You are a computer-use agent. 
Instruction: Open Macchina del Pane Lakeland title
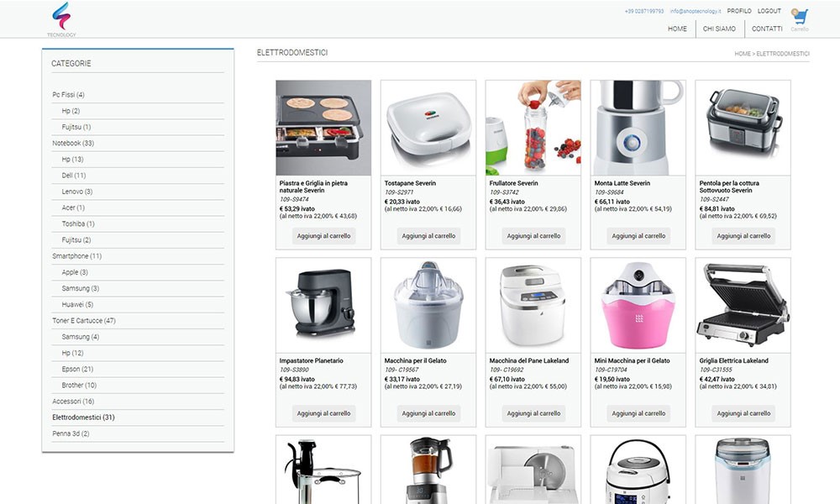(x=529, y=361)
